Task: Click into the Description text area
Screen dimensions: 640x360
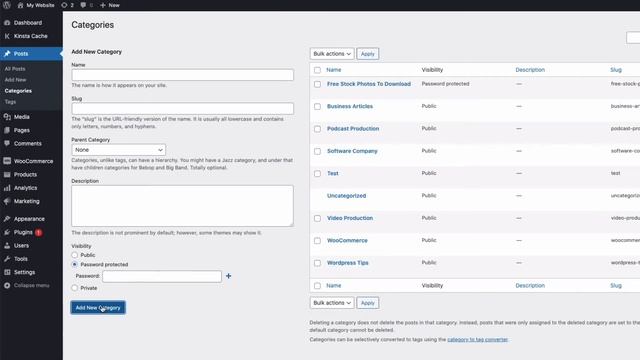Action: [x=182, y=206]
